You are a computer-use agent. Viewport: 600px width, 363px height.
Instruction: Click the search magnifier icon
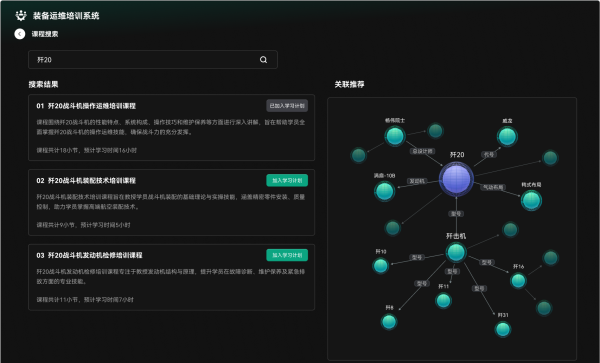pos(263,60)
